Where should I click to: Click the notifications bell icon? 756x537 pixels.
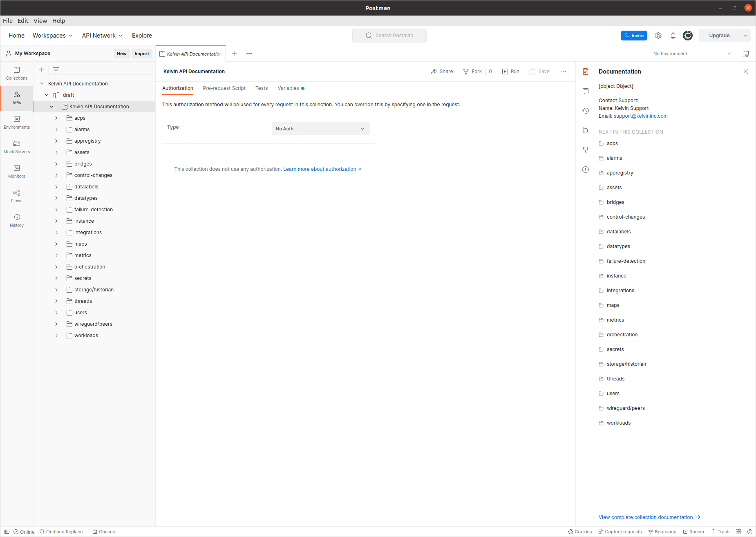pyautogui.click(x=673, y=36)
